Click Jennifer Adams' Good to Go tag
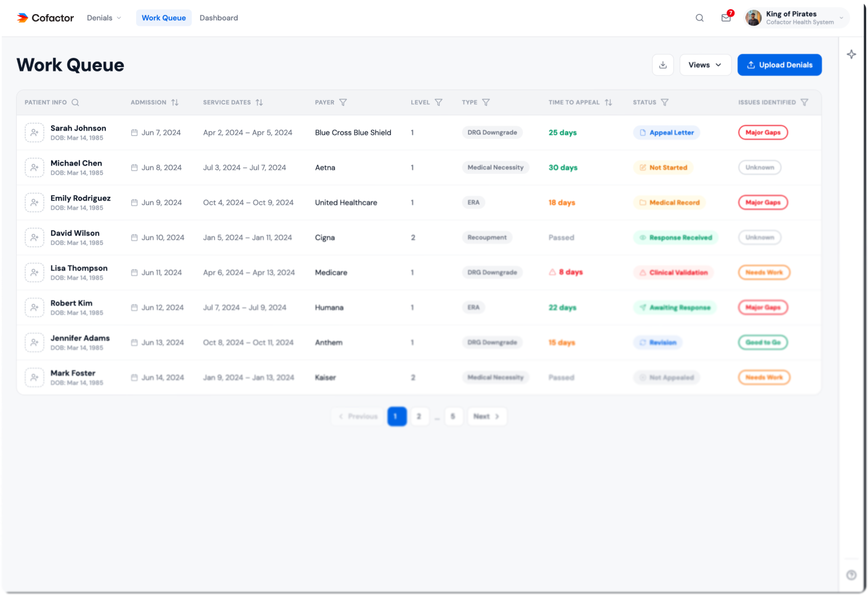 (763, 342)
